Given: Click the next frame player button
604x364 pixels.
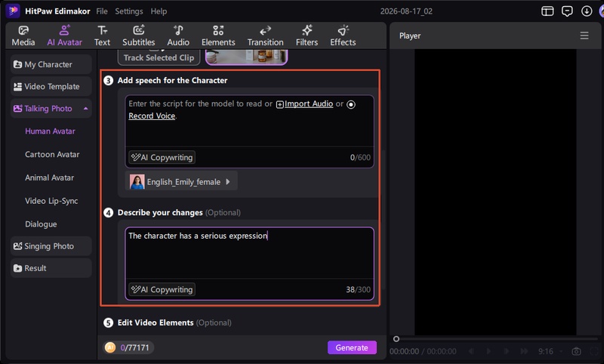Looking at the screenshot, I should tap(507, 351).
